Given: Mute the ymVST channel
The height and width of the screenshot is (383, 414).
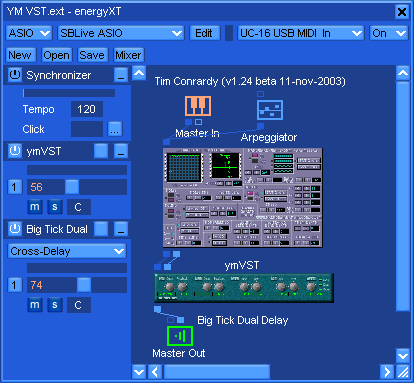Looking at the screenshot, I should (x=35, y=207).
